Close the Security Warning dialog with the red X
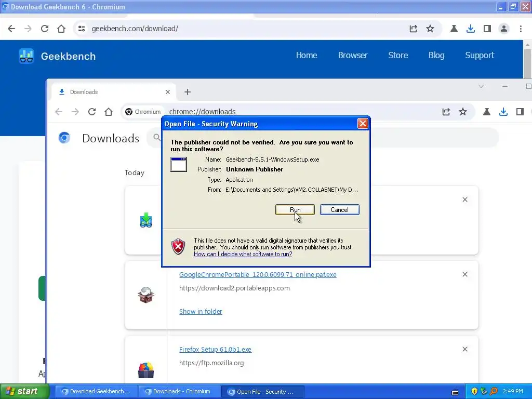The width and height of the screenshot is (532, 399). click(x=363, y=124)
